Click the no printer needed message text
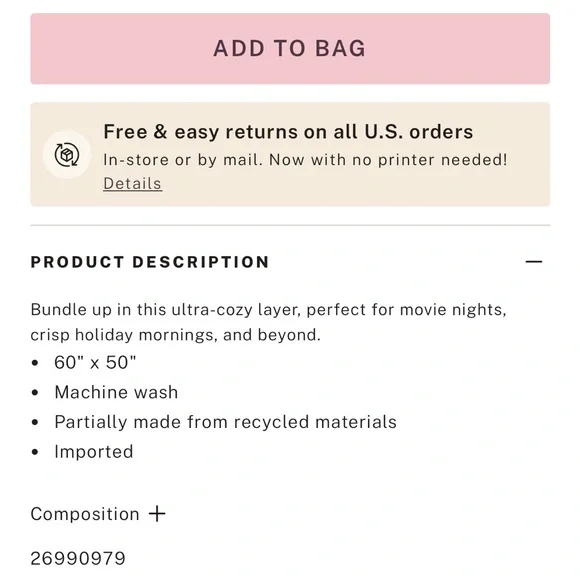Viewport: 580px width, 580px height. 305,160
